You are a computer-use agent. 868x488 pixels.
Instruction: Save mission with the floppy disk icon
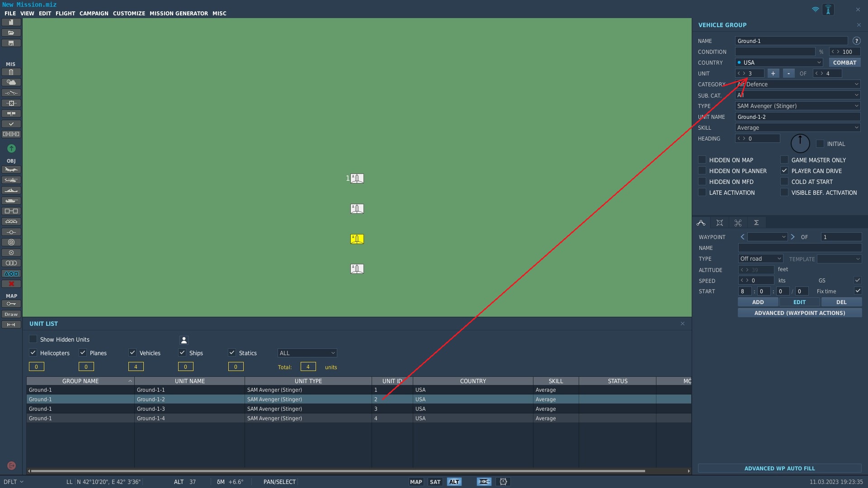coord(11,43)
